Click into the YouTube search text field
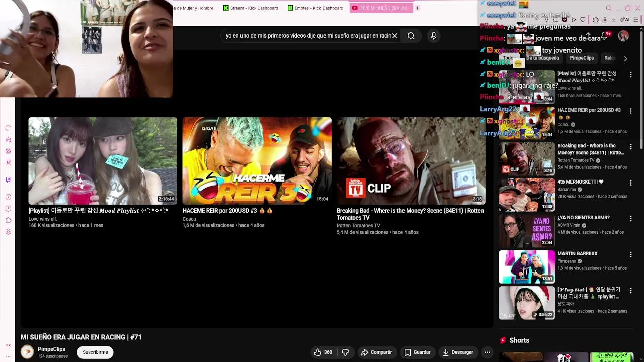 click(x=308, y=36)
